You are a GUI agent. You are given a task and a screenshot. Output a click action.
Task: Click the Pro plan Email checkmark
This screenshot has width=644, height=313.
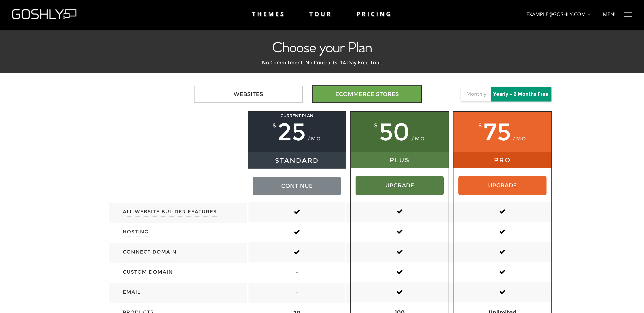click(x=502, y=292)
